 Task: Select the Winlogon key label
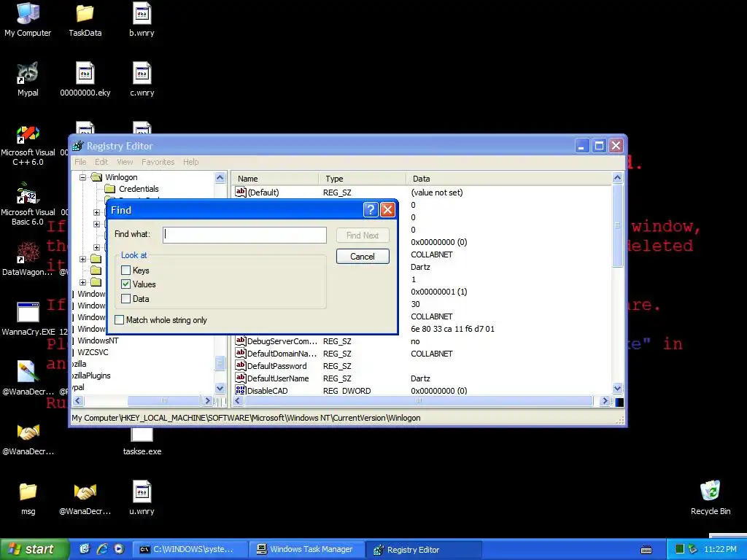pos(121,177)
